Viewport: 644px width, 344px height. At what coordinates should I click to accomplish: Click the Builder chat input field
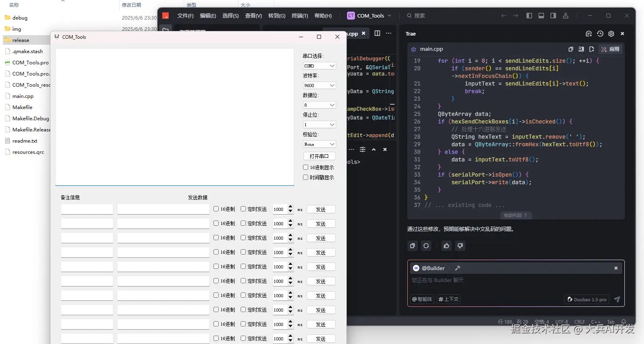516,280
